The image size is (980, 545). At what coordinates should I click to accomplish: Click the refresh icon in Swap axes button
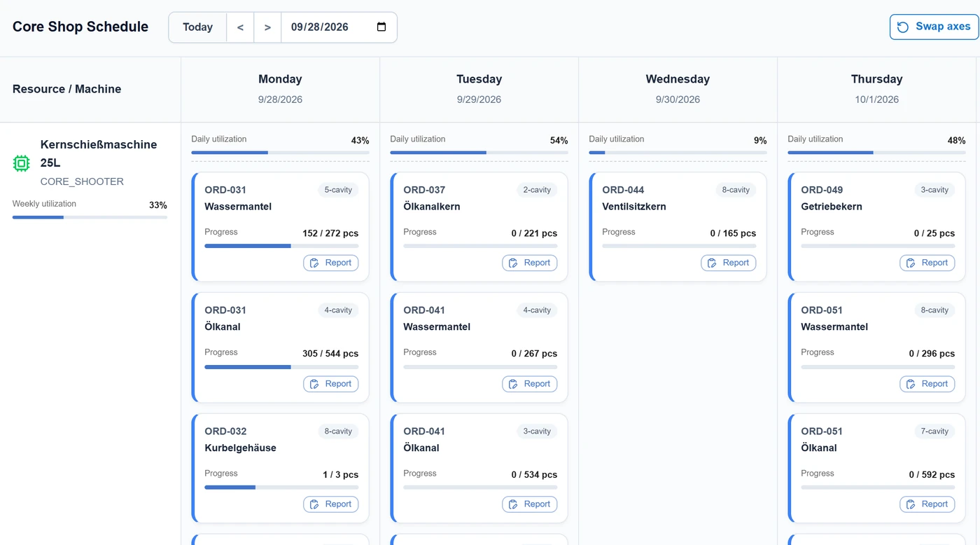(903, 27)
